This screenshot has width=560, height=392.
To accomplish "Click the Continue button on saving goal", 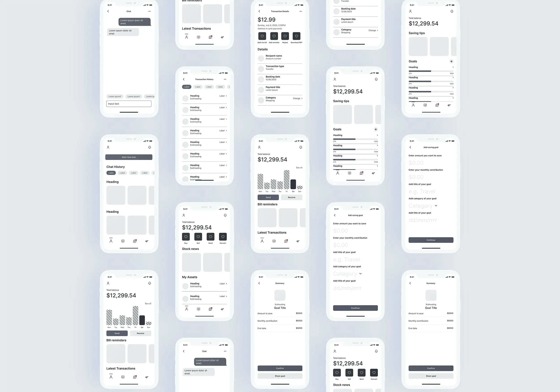I will [355, 308].
